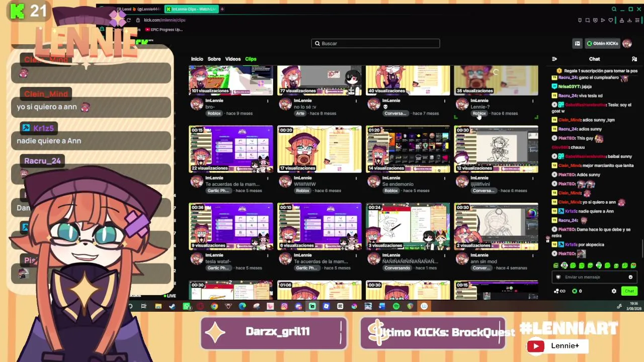Play the 00:36 clip 'tesla wataf-'
This screenshot has height=362, width=644.
[231, 227]
